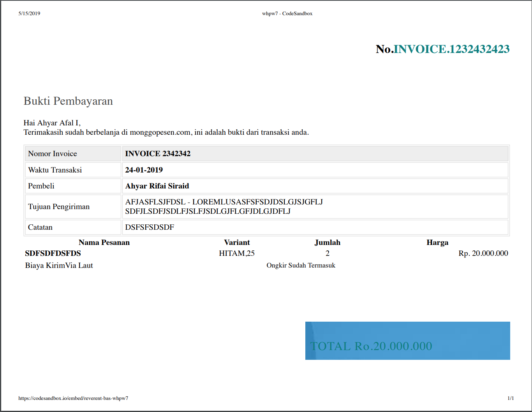This screenshot has width=532, height=412.
Task: Click the Harga column header
Action: [437, 242]
